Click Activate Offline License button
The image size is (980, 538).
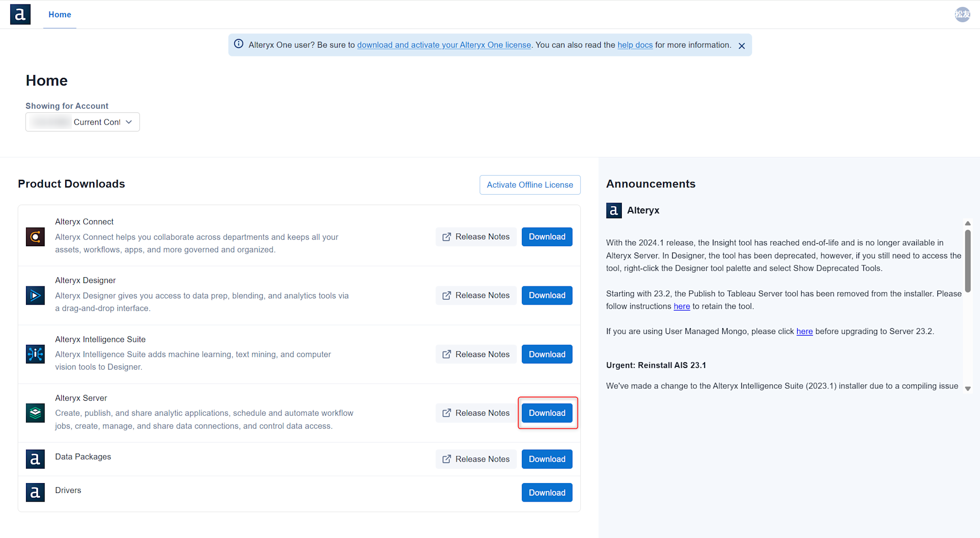[x=530, y=185]
